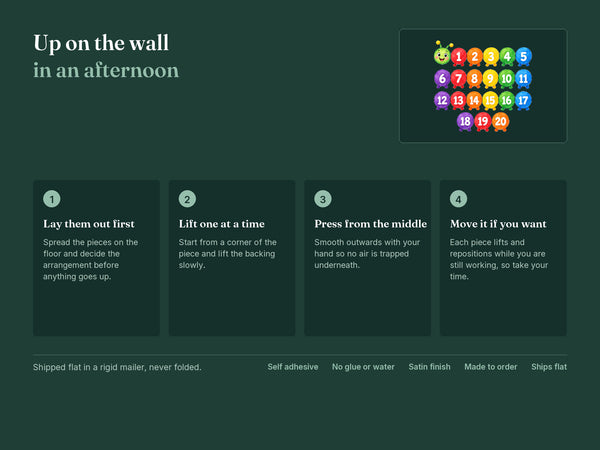
Task: Click the orange number 20 ball
Action: (501, 122)
